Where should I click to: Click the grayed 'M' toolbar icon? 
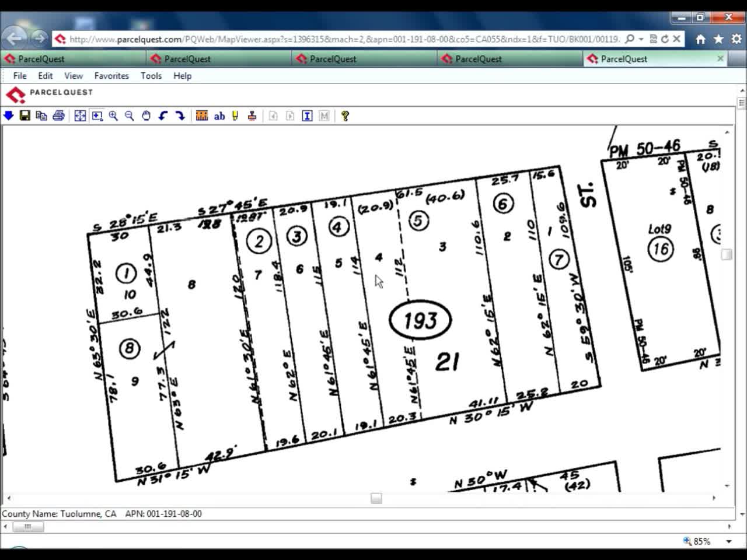point(324,116)
